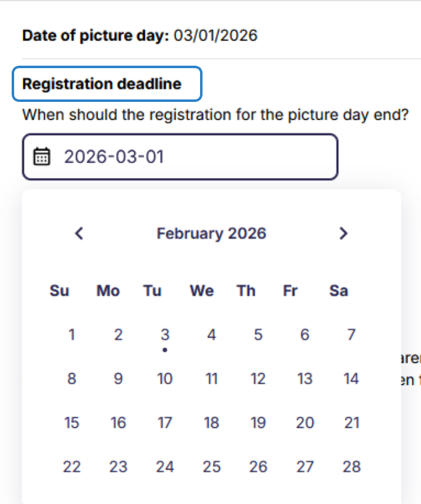Go to previous month with left chevron
The height and width of the screenshot is (504, 421).
[79, 233]
